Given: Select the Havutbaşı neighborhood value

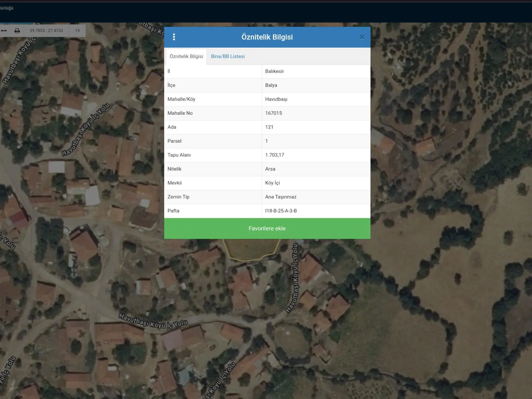Looking at the screenshot, I should tap(276, 99).
